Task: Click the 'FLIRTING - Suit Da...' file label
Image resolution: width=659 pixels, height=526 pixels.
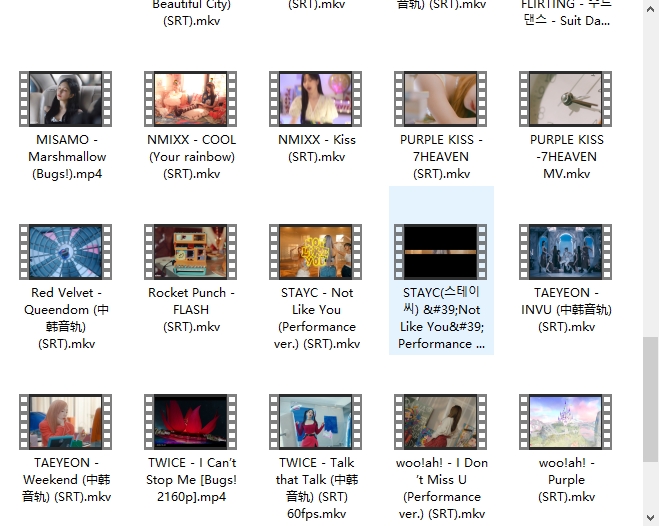Action: [567, 13]
